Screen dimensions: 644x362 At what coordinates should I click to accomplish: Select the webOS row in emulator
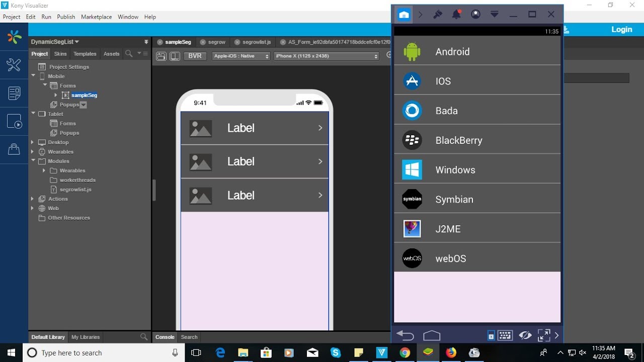point(477,258)
